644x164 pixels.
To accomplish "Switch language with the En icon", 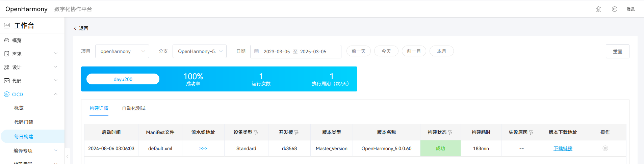I will coord(615,9).
